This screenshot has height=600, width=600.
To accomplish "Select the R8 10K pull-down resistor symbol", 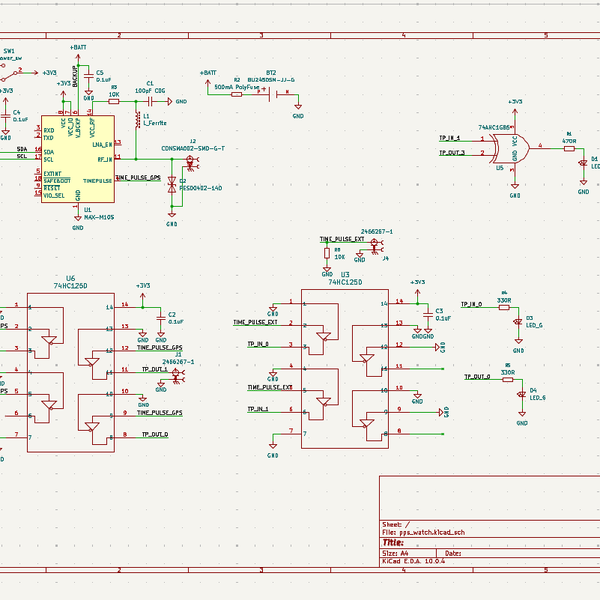I will coord(327,253).
